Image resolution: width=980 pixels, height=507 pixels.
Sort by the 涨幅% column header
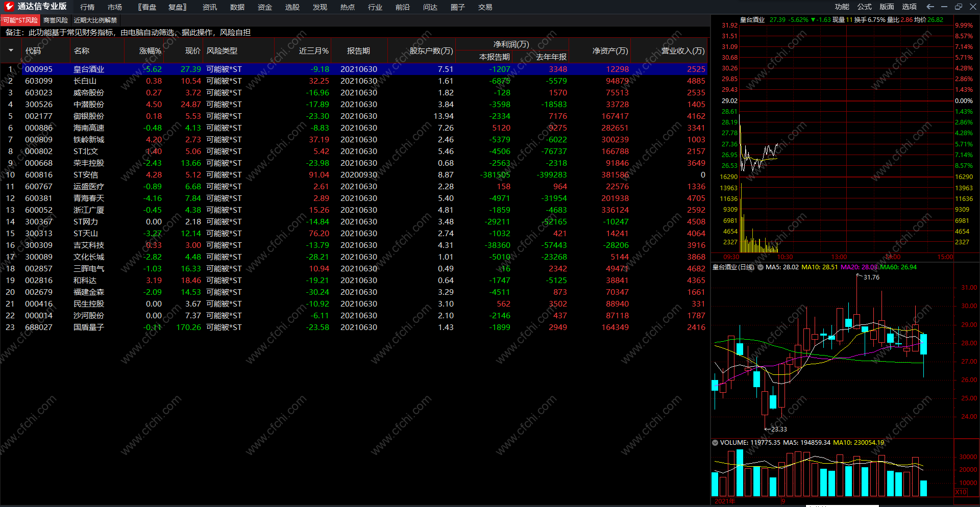coord(151,51)
